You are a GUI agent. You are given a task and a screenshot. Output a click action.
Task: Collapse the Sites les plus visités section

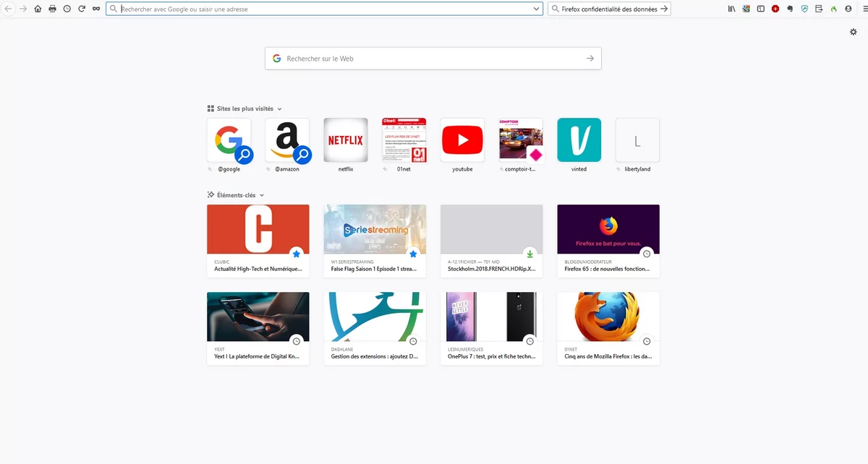click(x=279, y=109)
